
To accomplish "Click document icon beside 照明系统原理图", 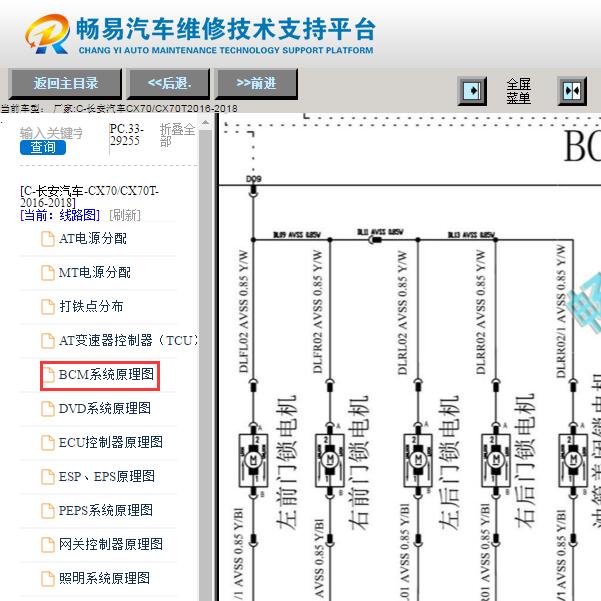I will (48, 579).
